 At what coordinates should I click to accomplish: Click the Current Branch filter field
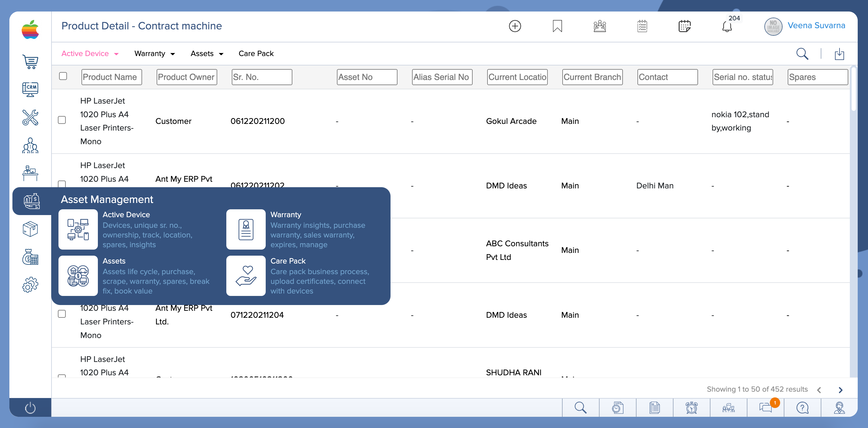[592, 77]
